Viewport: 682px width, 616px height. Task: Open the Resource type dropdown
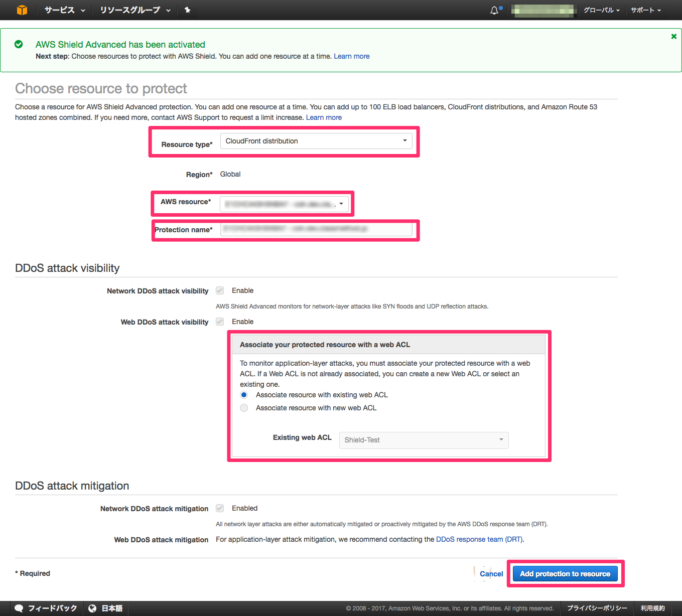click(x=316, y=141)
